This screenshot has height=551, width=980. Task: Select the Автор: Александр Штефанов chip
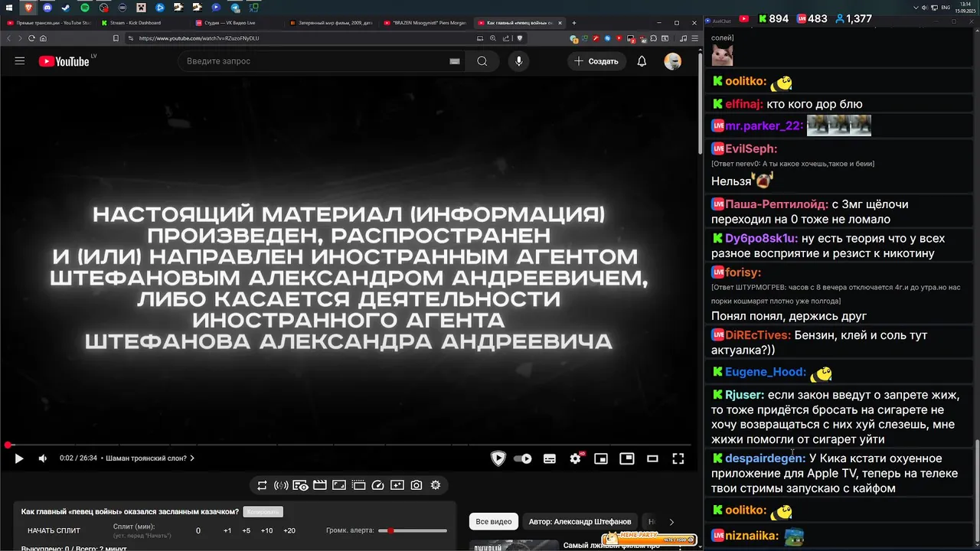(580, 522)
